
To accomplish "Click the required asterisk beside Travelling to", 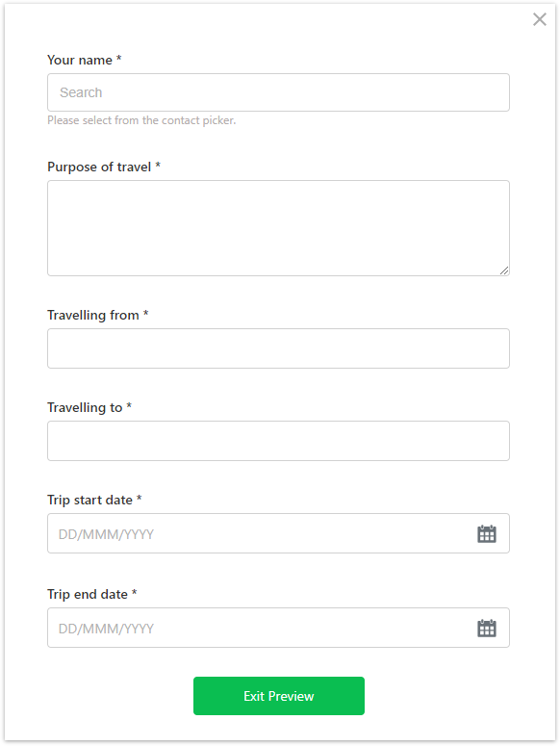I will [x=129, y=406].
